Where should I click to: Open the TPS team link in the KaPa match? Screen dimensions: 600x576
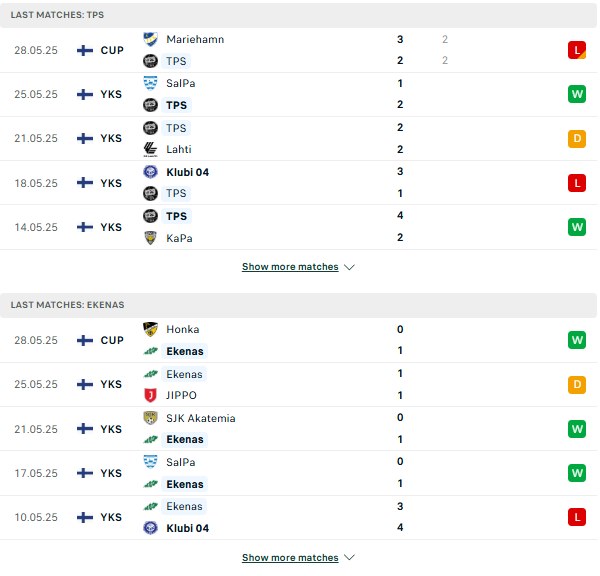coord(176,216)
